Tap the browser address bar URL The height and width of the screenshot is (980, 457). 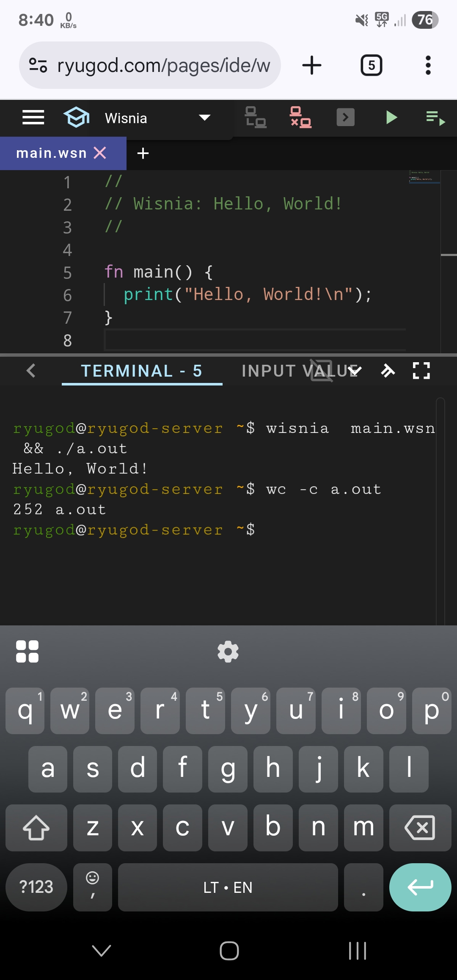coord(163,66)
